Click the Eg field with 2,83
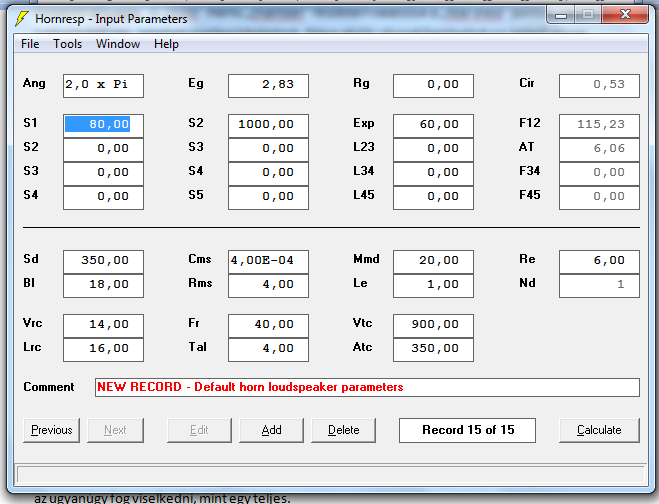The image size is (659, 504). pos(268,86)
